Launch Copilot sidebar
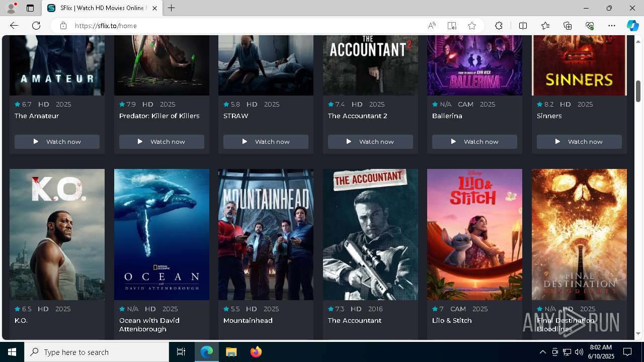Image resolution: width=644 pixels, height=362 pixels. 632,26
